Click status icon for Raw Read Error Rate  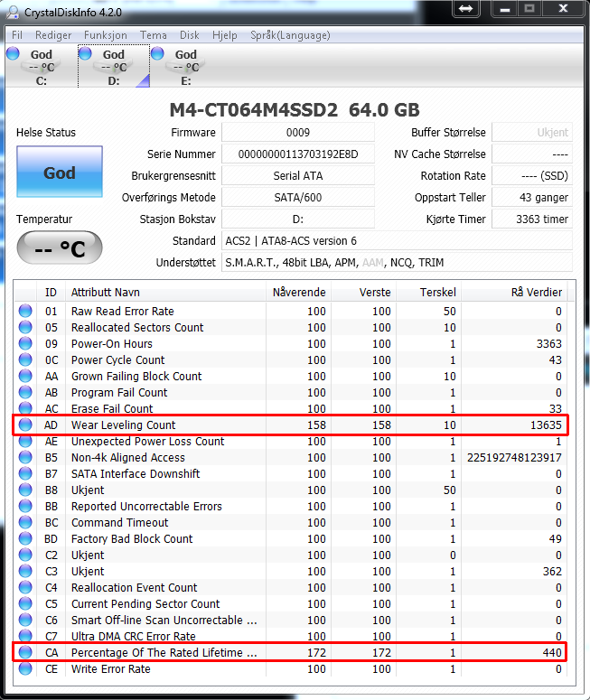coord(25,311)
